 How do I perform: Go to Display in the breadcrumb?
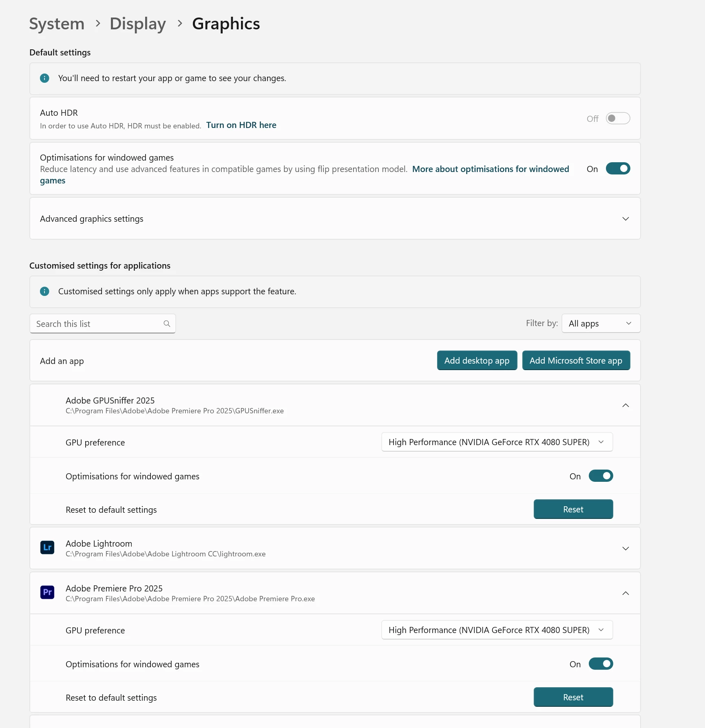[138, 24]
